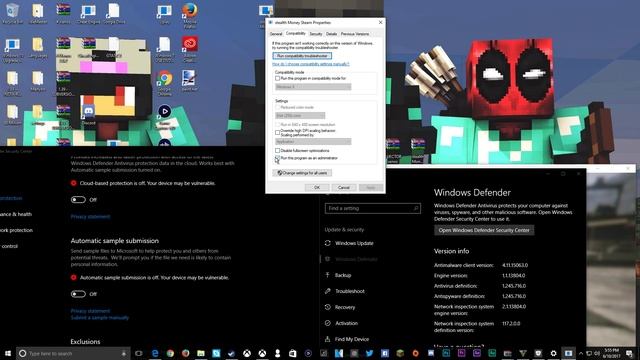Open Microsoft Store from the taskbar
Viewport: 640px width, 360px height.
pos(293,353)
